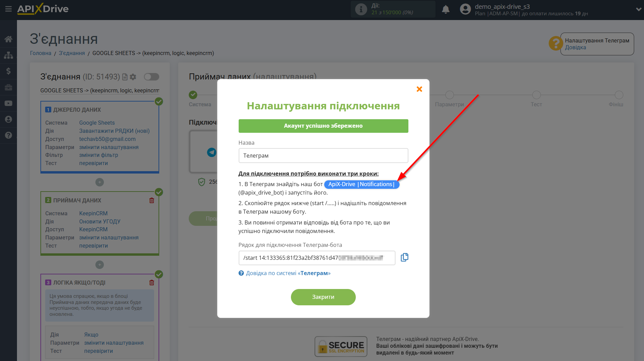Click Акаунт успішно збережено banner
The width and height of the screenshot is (644, 361).
tap(323, 126)
